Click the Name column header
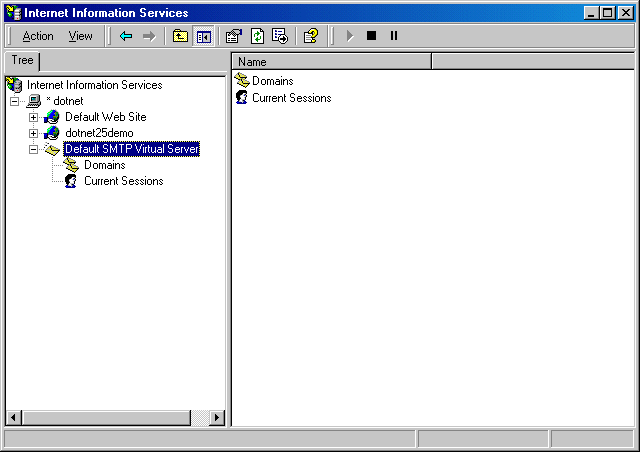Viewport: 640px width, 452px height. 330,62
